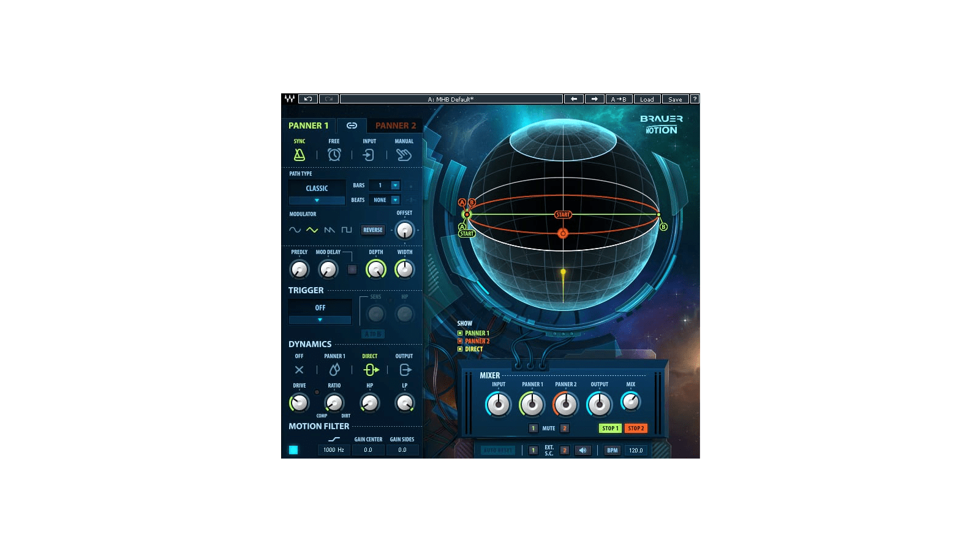Viewport: 980px width, 551px height.
Task: Go to next preset with right arrow
Action: coord(594,99)
